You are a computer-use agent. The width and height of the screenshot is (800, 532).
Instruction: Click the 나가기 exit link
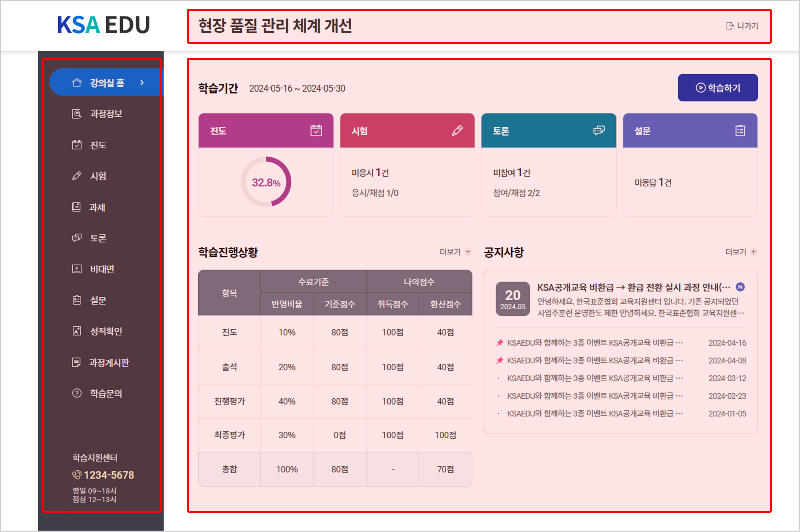742,26
